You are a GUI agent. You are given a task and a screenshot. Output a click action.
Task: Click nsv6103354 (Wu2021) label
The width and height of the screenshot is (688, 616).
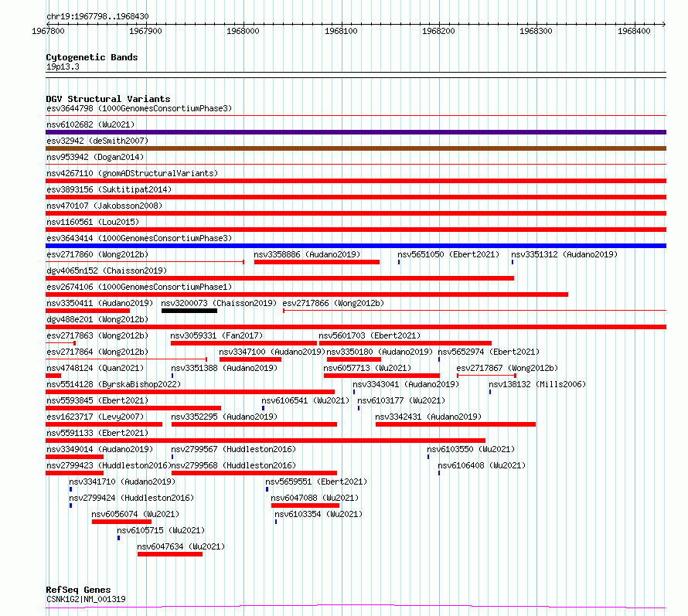pyautogui.click(x=318, y=514)
